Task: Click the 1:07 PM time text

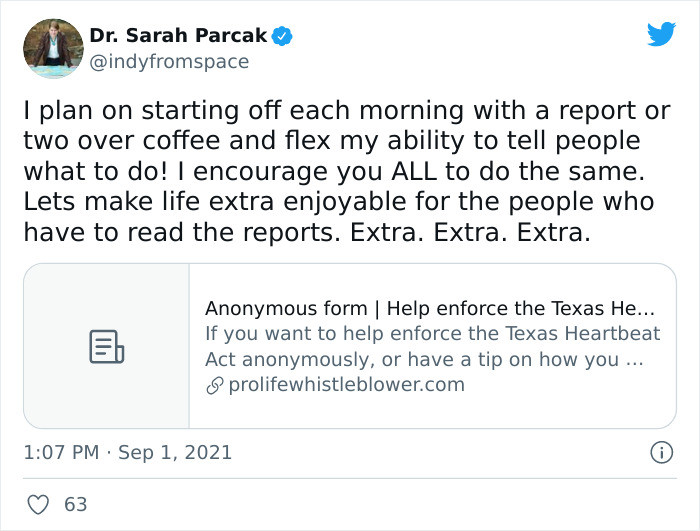Action: [x=61, y=452]
